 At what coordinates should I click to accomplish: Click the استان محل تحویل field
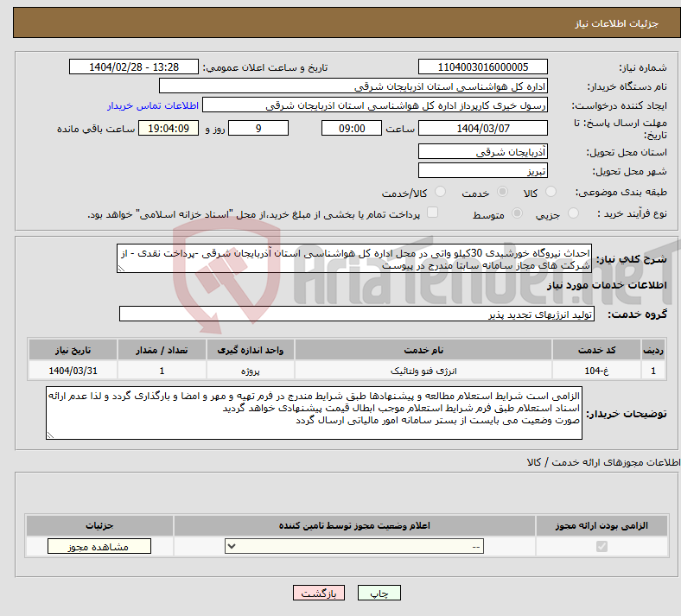click(x=482, y=151)
